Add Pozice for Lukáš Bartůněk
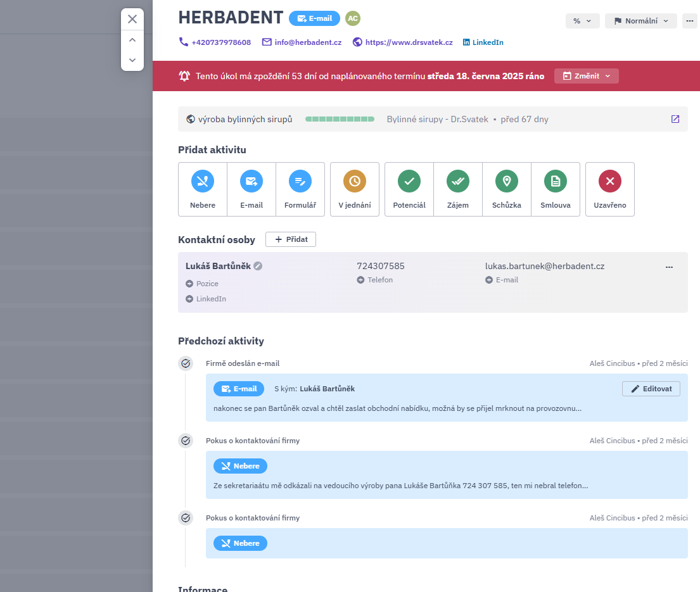 [x=202, y=284]
